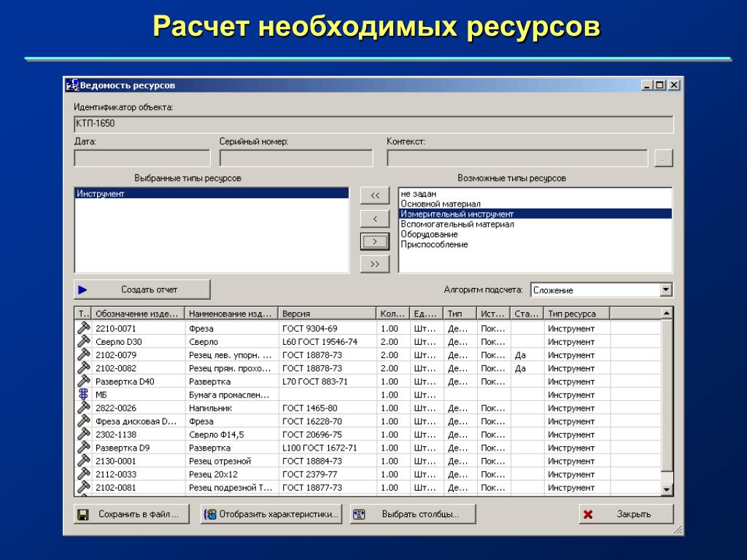This screenshot has width=747, height=560.
Task: Click the blue play arrow icon
Action: pyautogui.click(x=82, y=289)
